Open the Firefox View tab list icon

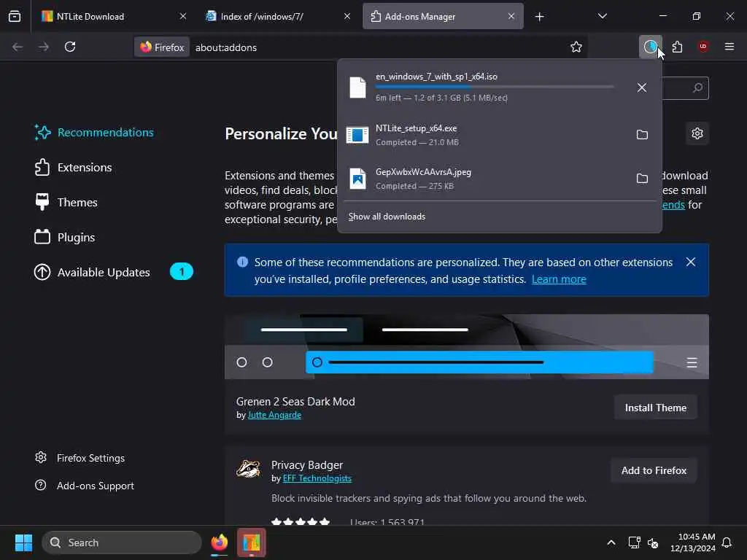(15, 16)
